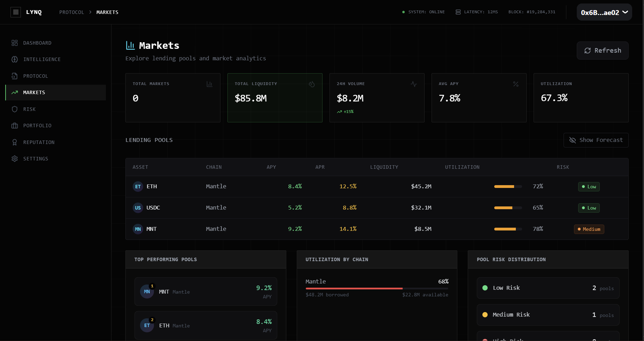Sort the table by APY column header

coord(271,167)
